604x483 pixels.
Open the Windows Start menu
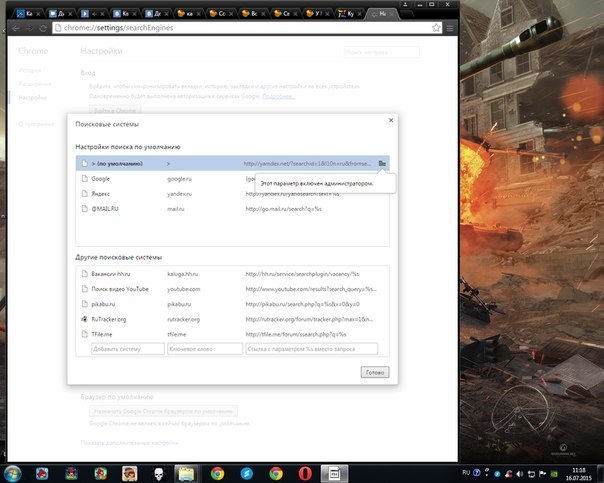[12, 474]
